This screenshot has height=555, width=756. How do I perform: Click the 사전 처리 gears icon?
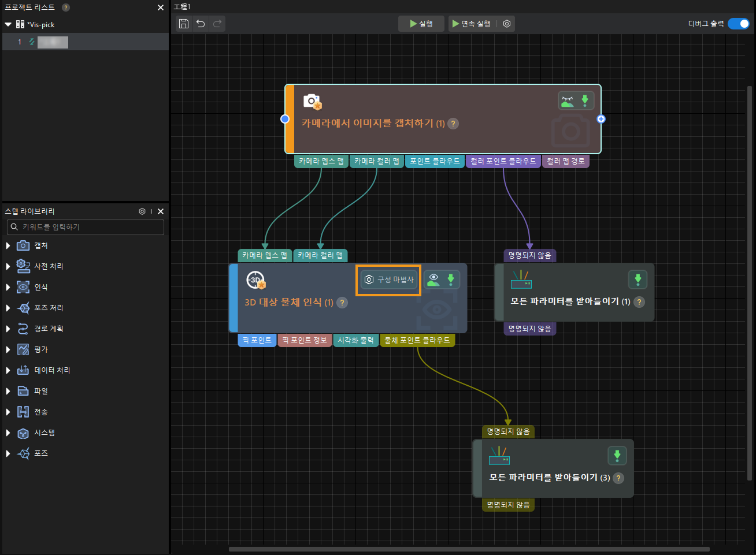pos(23,266)
